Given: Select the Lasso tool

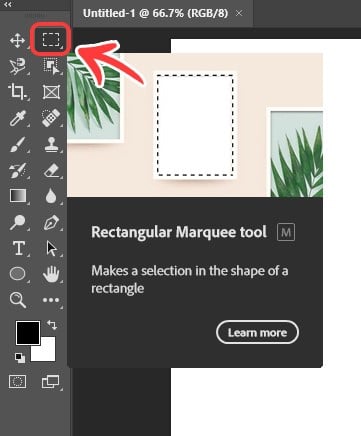Looking at the screenshot, I should [x=17, y=66].
